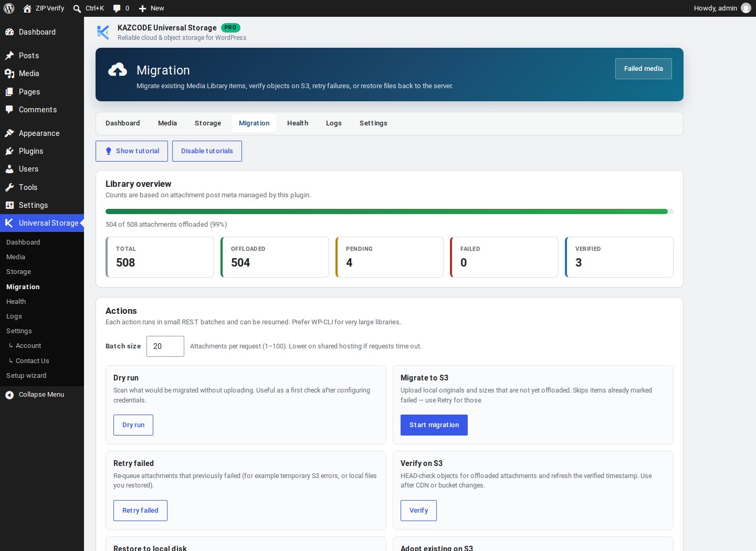Click the Media library icon
The image size is (756, 551).
[9, 73]
